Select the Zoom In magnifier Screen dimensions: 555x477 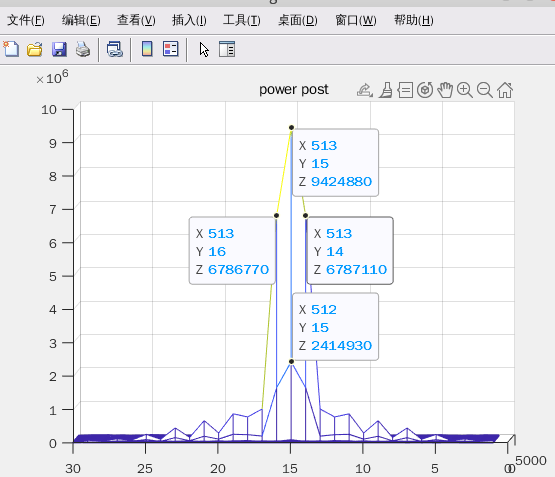tap(465, 90)
